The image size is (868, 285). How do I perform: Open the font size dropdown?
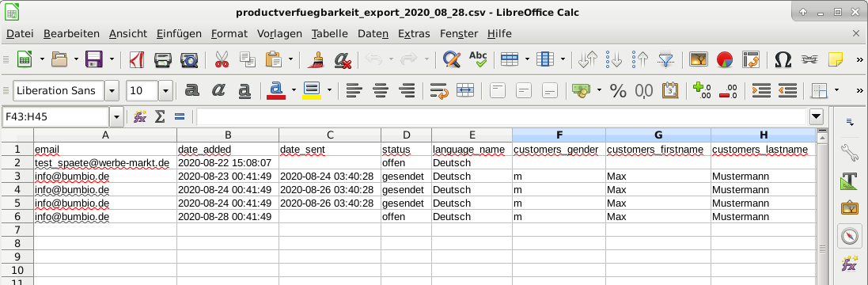point(165,91)
